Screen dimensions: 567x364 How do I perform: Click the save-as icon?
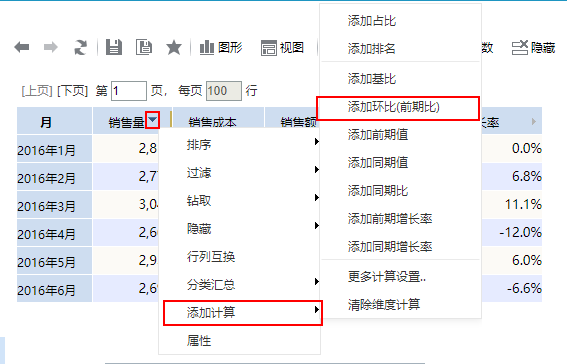144,47
